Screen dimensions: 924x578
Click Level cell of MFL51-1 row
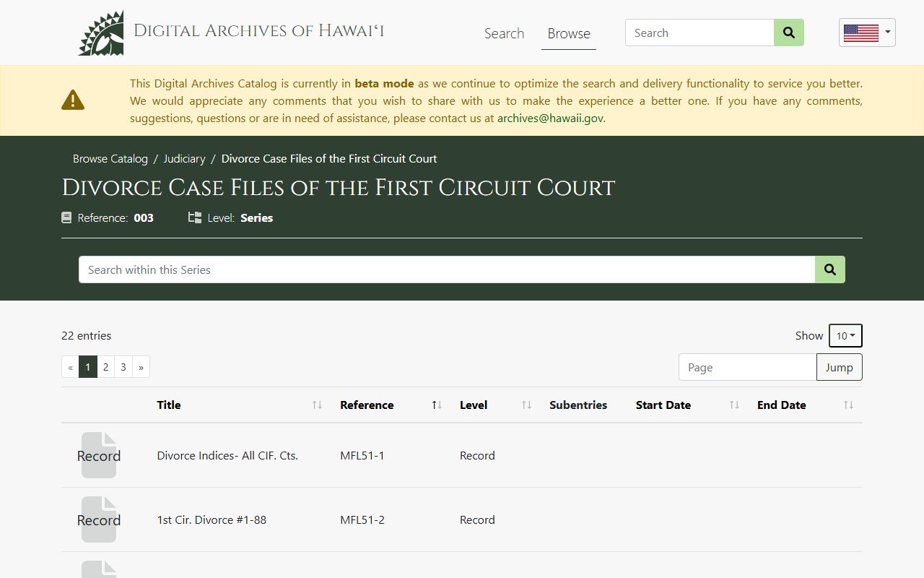[x=477, y=455]
